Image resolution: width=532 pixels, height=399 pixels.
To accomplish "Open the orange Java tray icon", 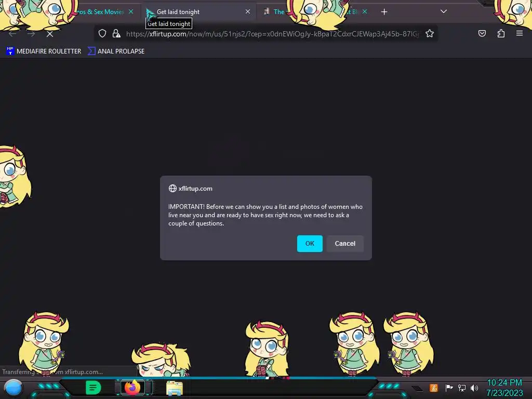I will (433, 388).
